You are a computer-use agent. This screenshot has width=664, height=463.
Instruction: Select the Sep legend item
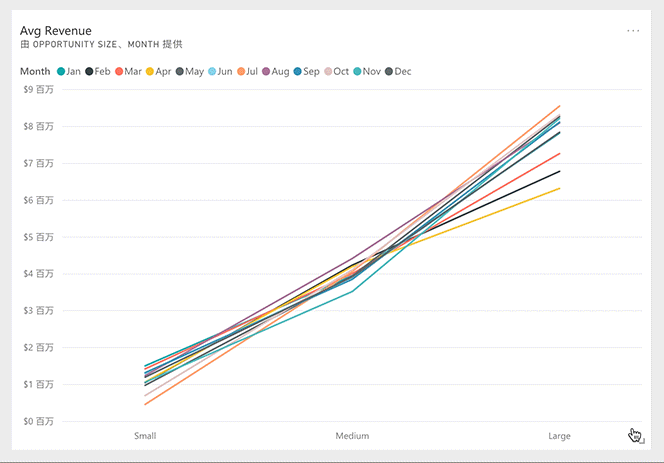tap(307, 72)
